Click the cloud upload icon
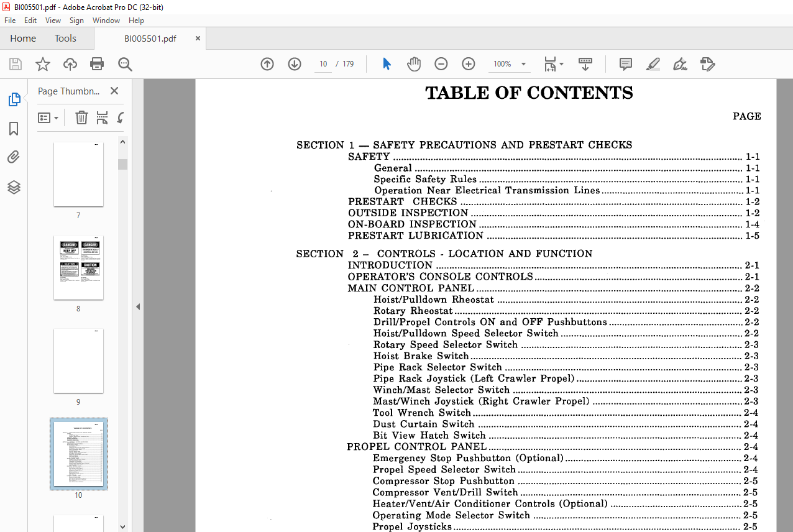Screen dimensions: 793x532 click(x=70, y=64)
